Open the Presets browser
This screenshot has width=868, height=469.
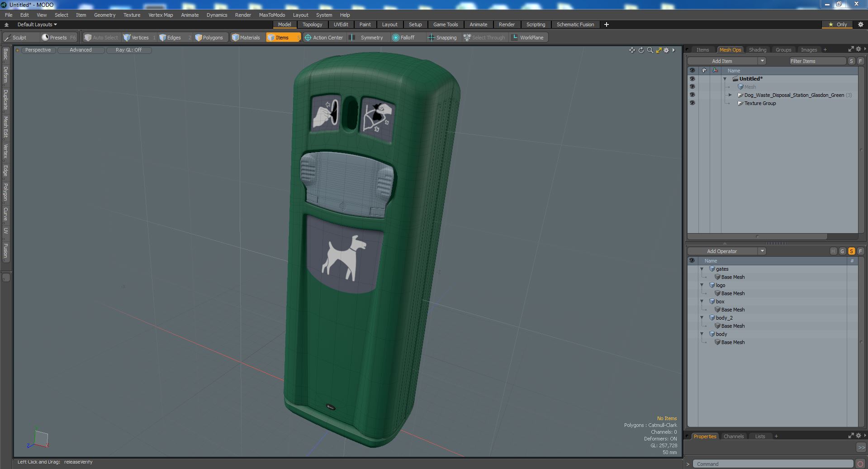pyautogui.click(x=58, y=38)
